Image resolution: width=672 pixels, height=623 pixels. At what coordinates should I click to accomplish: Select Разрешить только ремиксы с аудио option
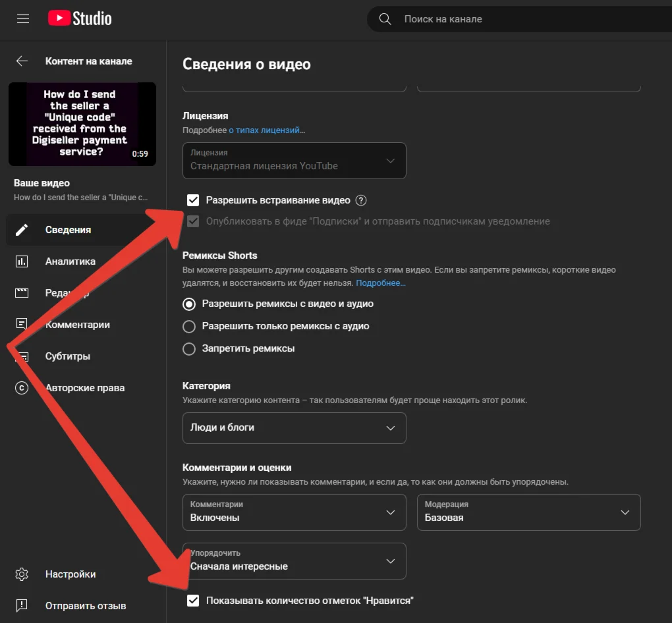(x=189, y=327)
